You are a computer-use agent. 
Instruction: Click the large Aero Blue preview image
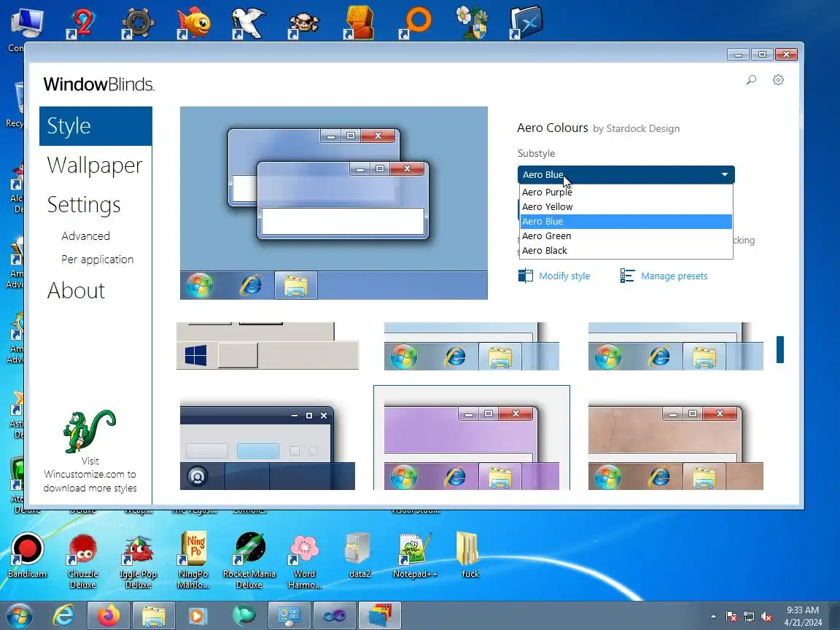334,203
